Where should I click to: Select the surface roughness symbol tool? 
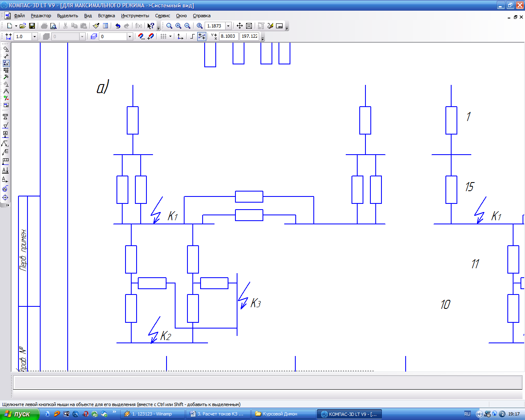5,126
